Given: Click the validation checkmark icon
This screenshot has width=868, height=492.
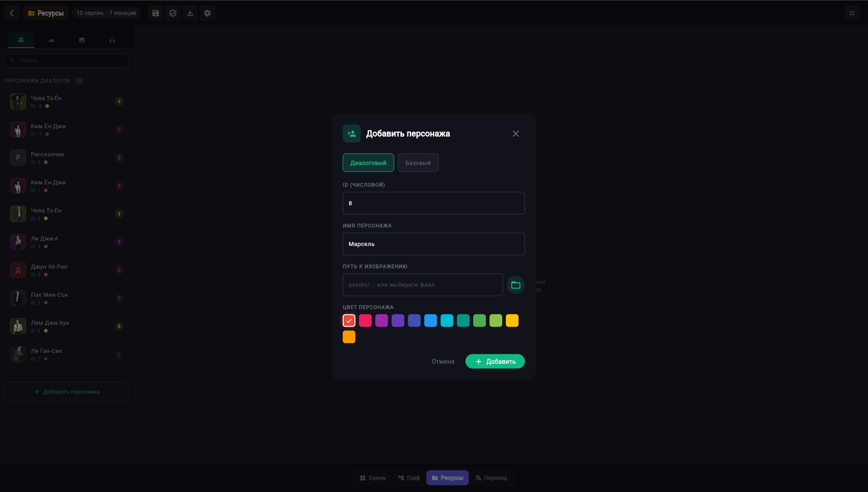Looking at the screenshot, I should point(173,13).
